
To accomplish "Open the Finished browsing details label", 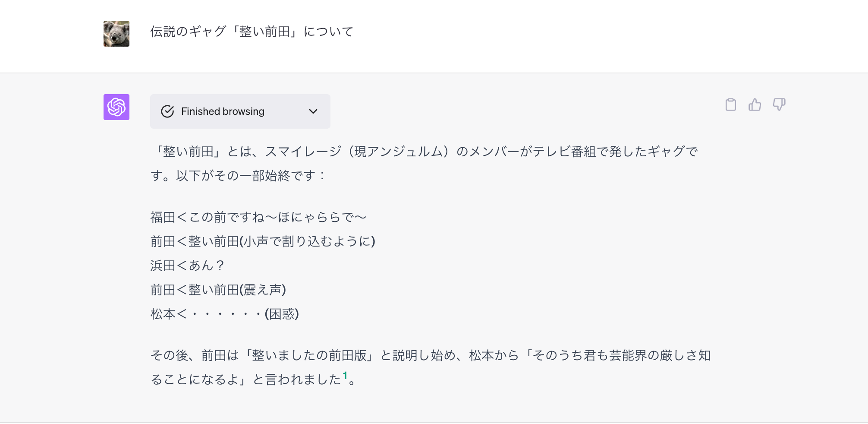I will 223,111.
